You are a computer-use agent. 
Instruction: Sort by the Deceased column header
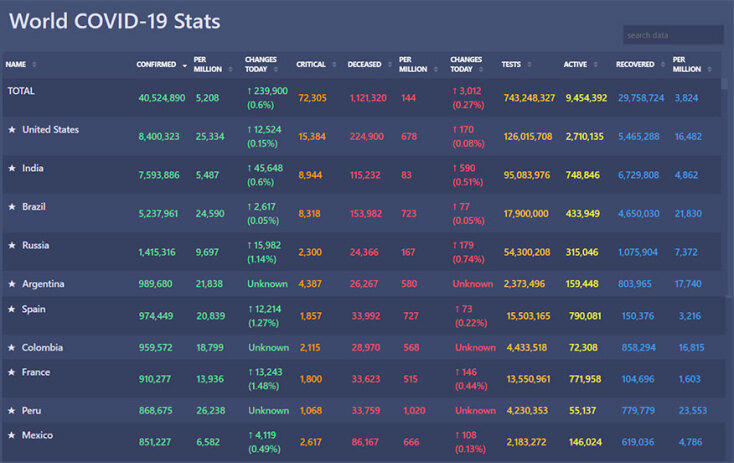(x=364, y=65)
